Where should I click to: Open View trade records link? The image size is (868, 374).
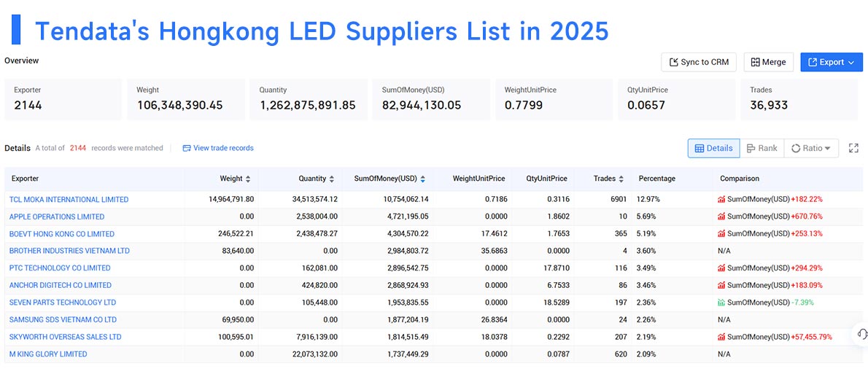point(218,148)
